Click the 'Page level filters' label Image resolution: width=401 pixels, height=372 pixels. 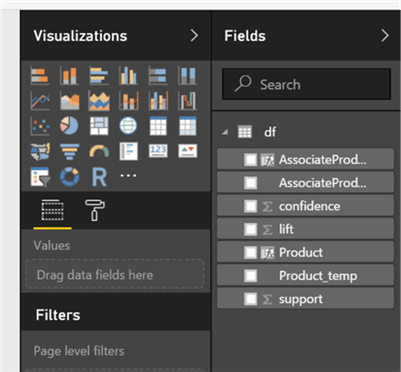point(79,351)
